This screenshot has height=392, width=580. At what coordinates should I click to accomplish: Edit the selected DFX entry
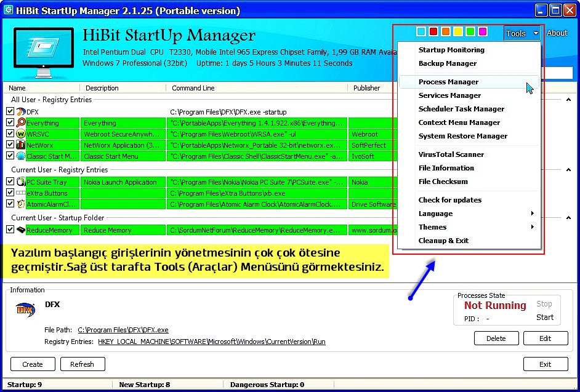pos(546,338)
